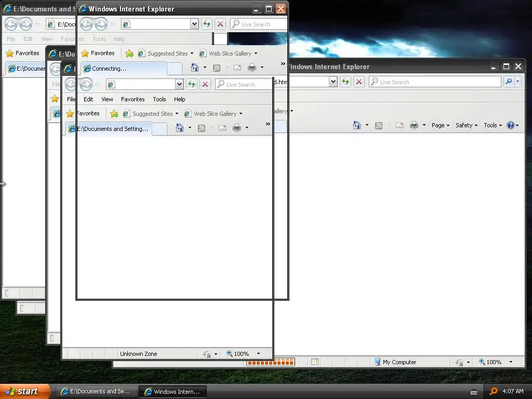Image resolution: width=532 pixels, height=399 pixels.
Task: Click 4:07 AM clock in taskbar
Action: click(x=513, y=391)
